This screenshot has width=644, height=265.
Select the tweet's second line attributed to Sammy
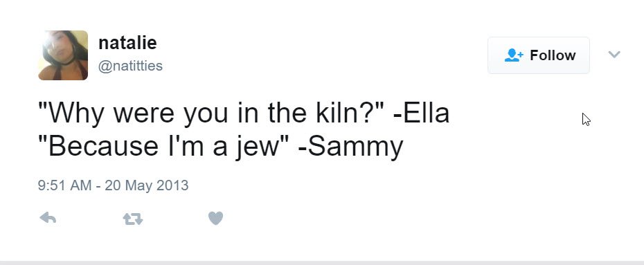coord(221,147)
